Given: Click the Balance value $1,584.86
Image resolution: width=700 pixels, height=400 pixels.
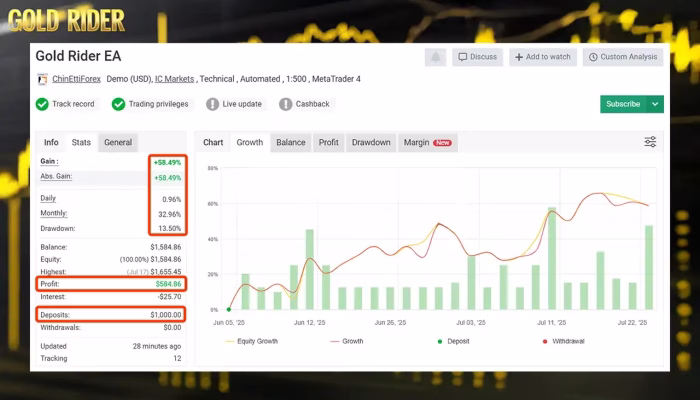Looking at the screenshot, I should (x=166, y=247).
